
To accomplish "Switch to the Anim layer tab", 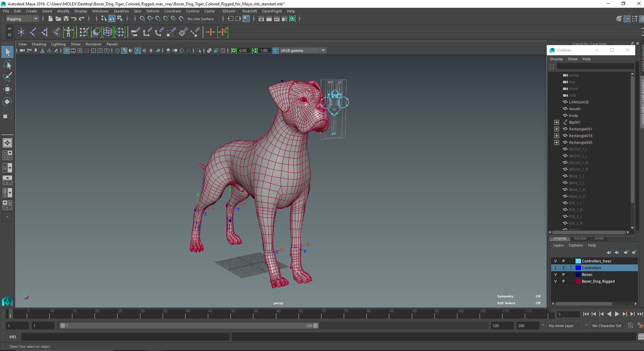I will (599, 238).
